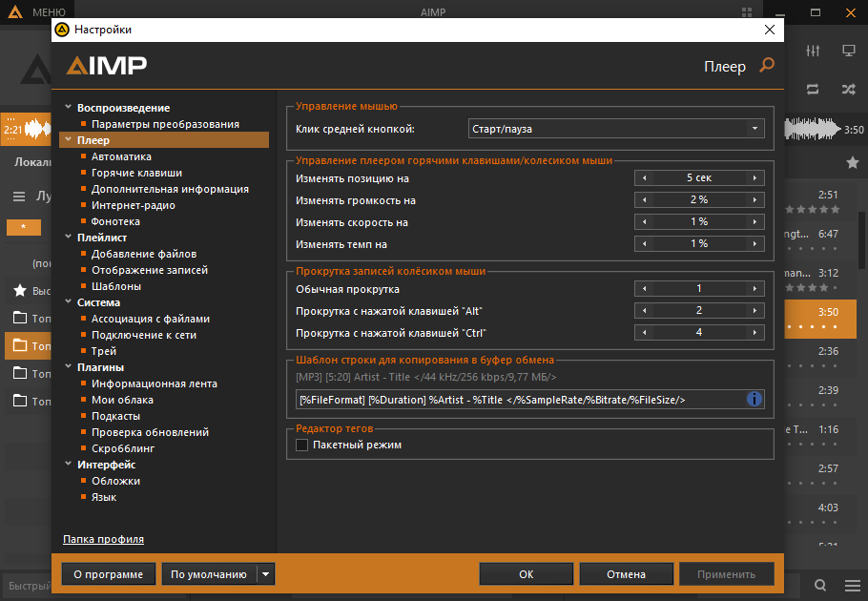Click the Отмена button

pyautogui.click(x=626, y=574)
